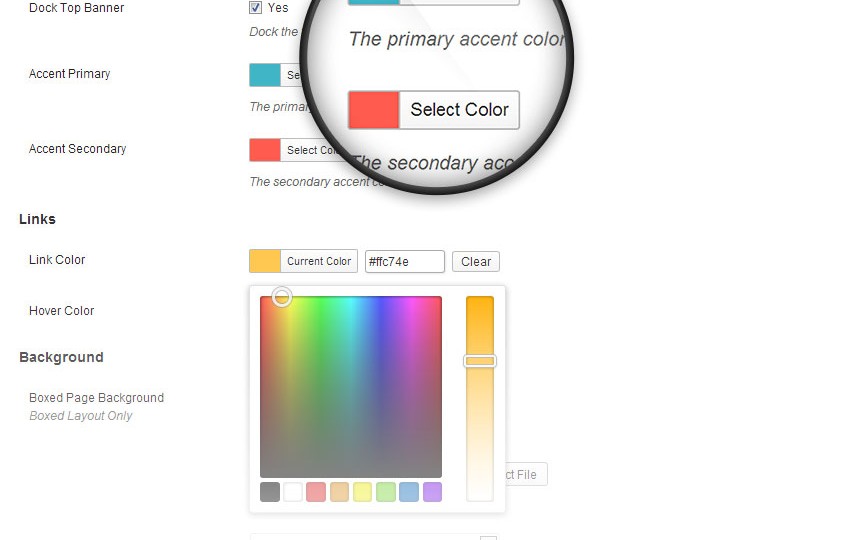Focus the #ffc74e hex color field
Image resolution: width=852 pixels, height=540 pixels.
pyautogui.click(x=405, y=261)
